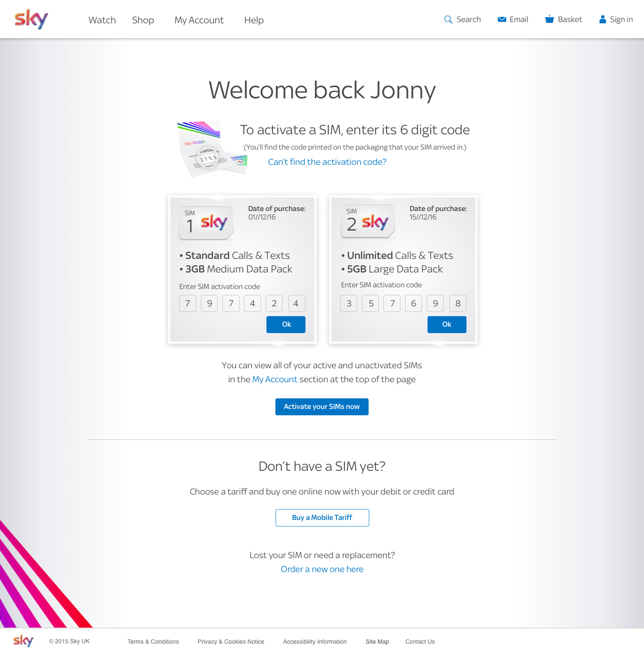Open the Basket icon
Viewport: 644px width, 656px height.
(x=549, y=19)
